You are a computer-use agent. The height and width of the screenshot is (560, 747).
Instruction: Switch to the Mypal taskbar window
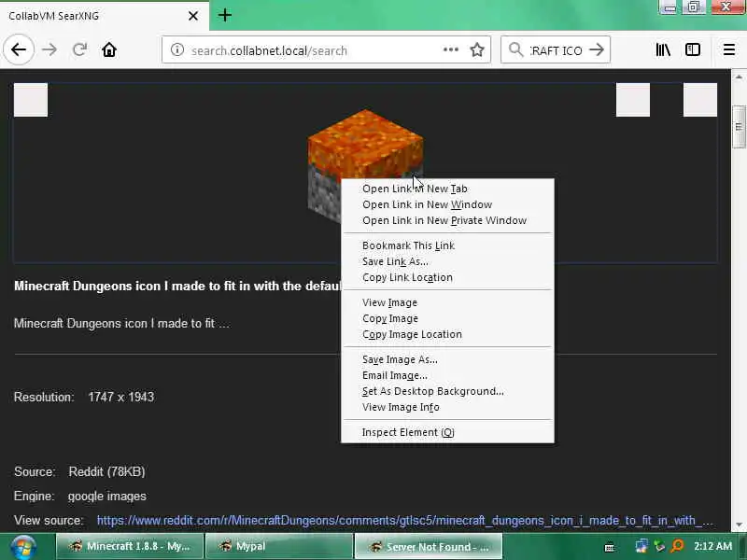tap(278, 546)
